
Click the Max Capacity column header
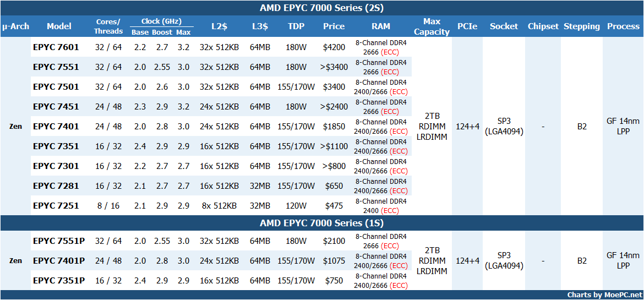tap(432, 26)
